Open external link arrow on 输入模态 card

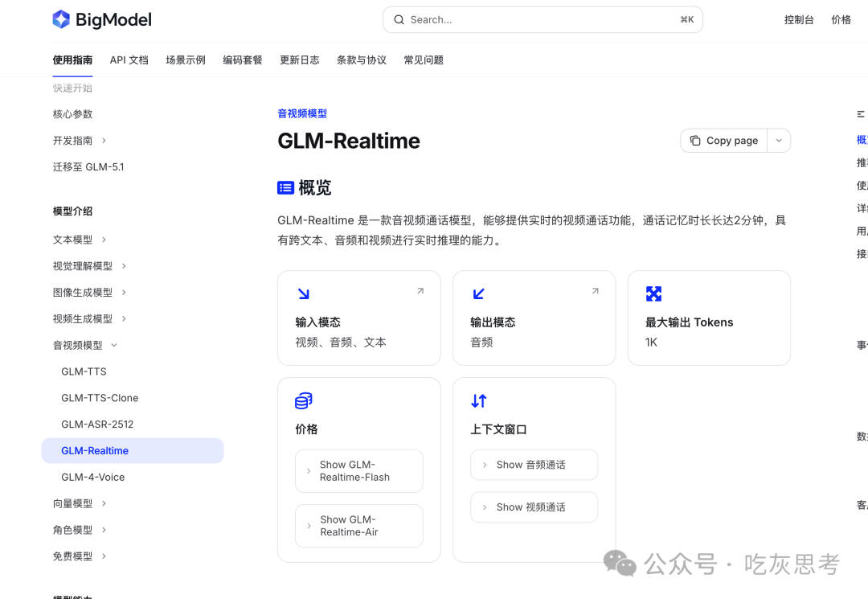click(x=420, y=290)
